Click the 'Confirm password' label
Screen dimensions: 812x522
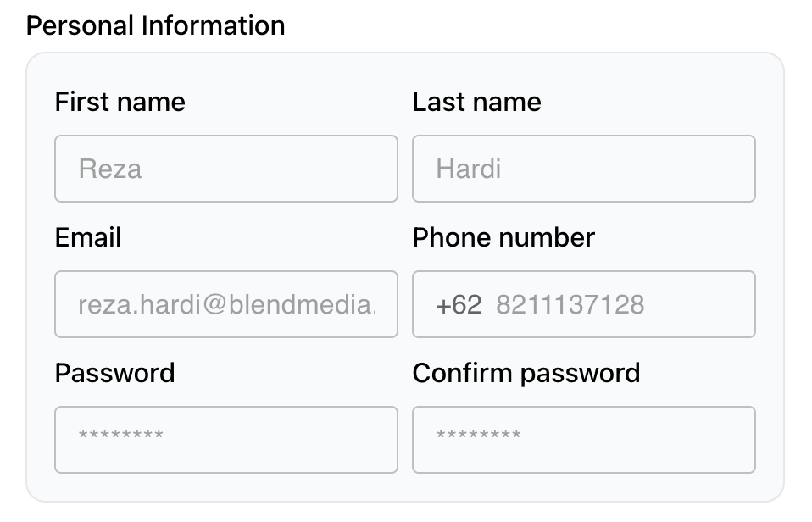click(x=526, y=373)
